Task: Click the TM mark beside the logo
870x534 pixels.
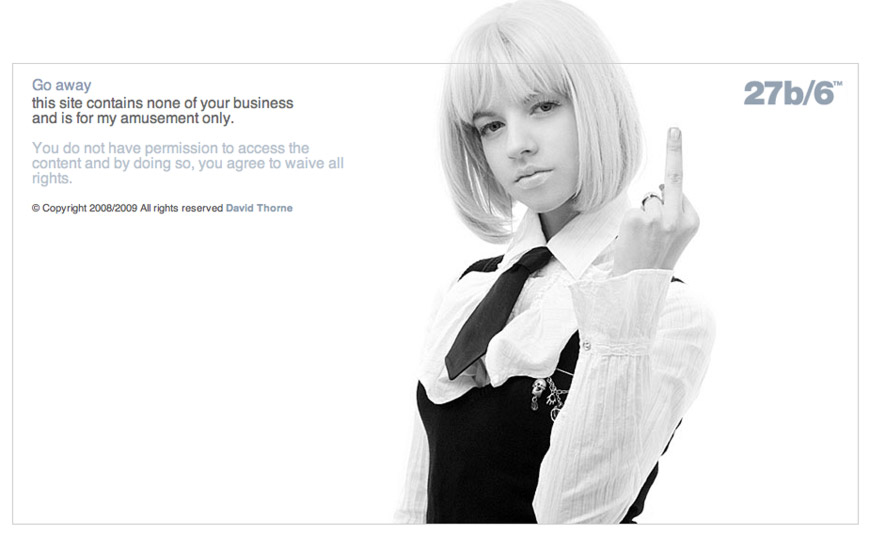Action: (x=837, y=84)
